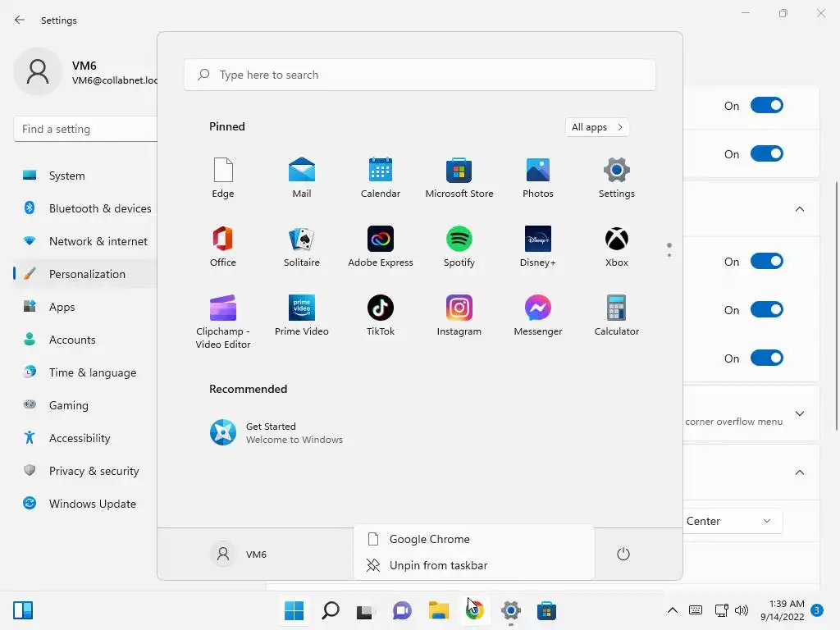Open the Calendar app icon
The width and height of the screenshot is (840, 630).
coord(381,178)
